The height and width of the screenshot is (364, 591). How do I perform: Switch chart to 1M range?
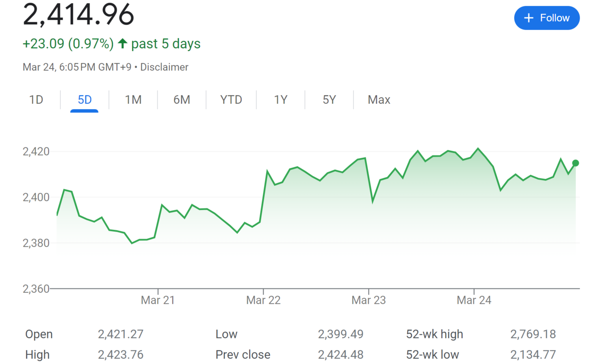pyautogui.click(x=133, y=100)
